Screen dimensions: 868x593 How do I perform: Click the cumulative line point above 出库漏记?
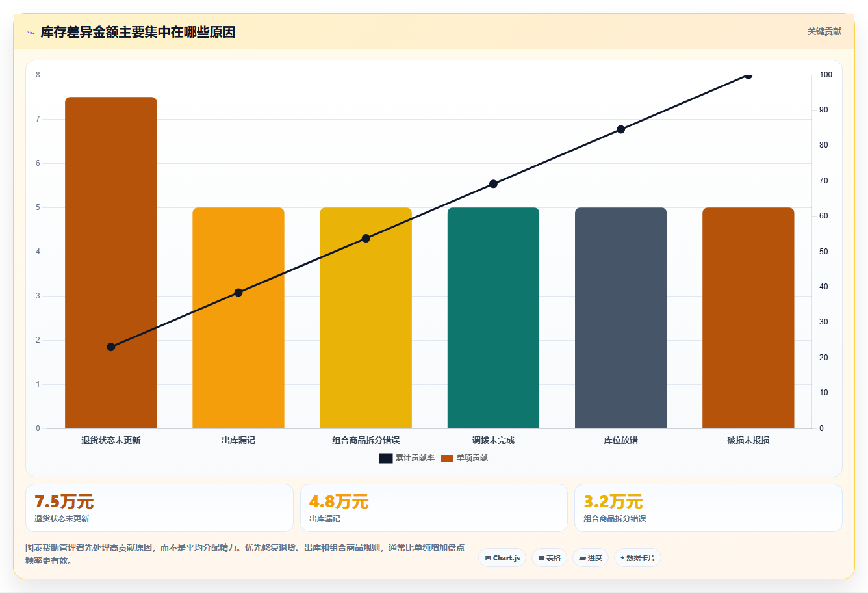(238, 293)
